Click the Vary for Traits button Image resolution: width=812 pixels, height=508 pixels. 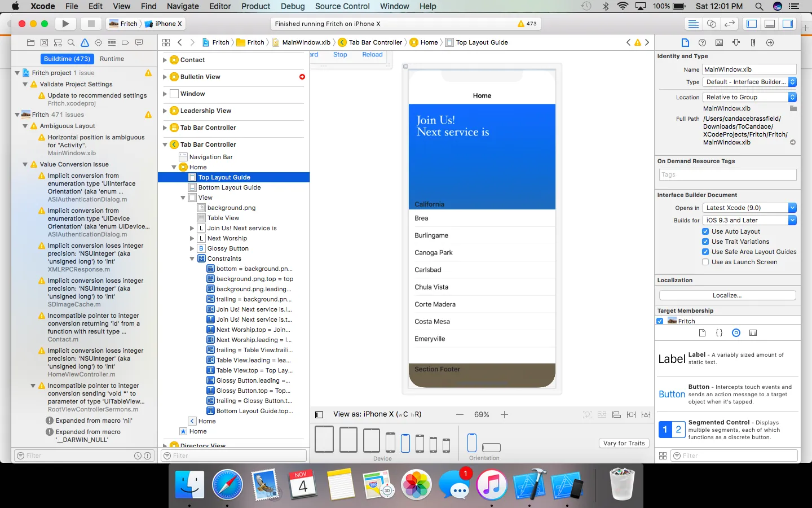click(x=624, y=443)
